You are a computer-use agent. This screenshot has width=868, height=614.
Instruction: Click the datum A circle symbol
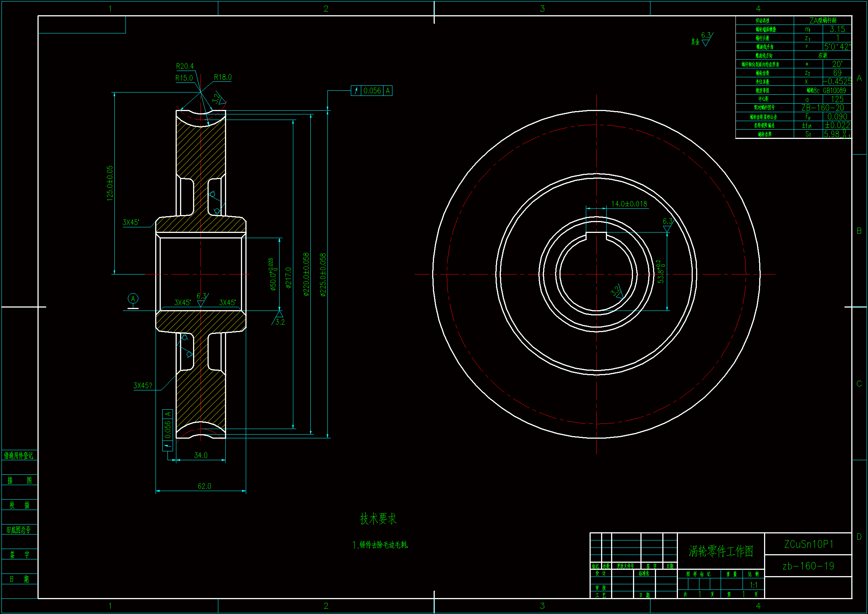(x=133, y=299)
